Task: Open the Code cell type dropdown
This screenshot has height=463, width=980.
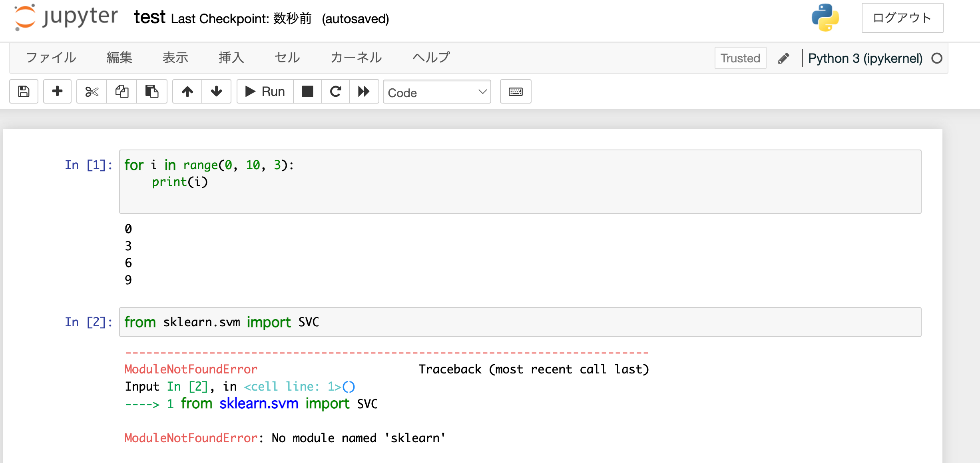Action: [x=437, y=92]
